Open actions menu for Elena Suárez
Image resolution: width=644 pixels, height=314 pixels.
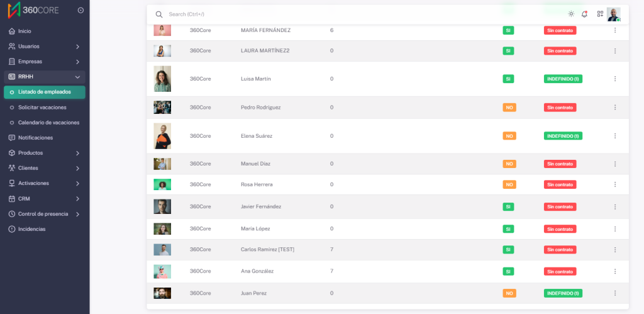click(615, 136)
